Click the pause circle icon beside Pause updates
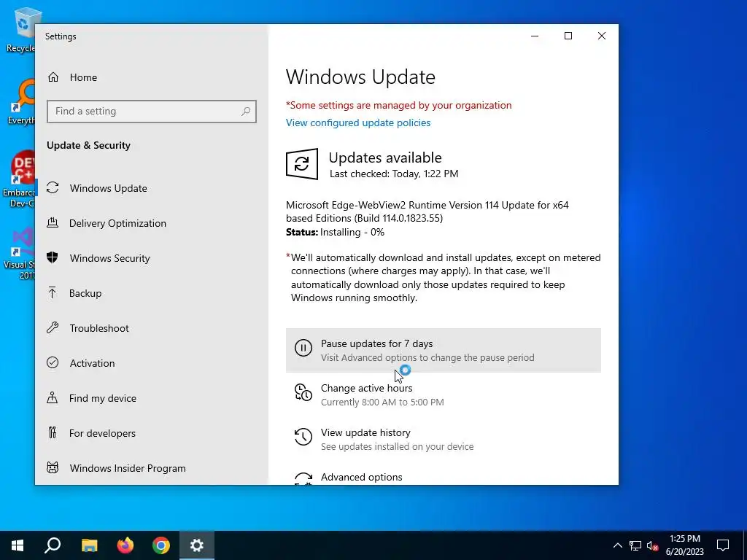 click(303, 348)
